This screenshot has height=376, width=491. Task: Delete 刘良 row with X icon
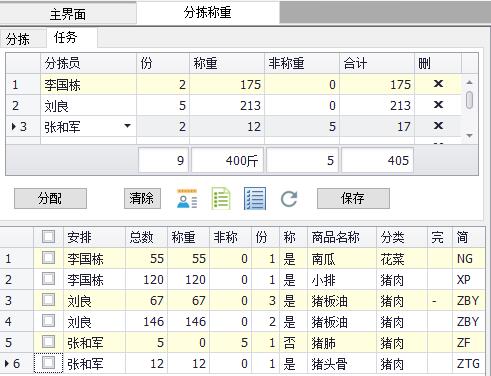point(438,105)
